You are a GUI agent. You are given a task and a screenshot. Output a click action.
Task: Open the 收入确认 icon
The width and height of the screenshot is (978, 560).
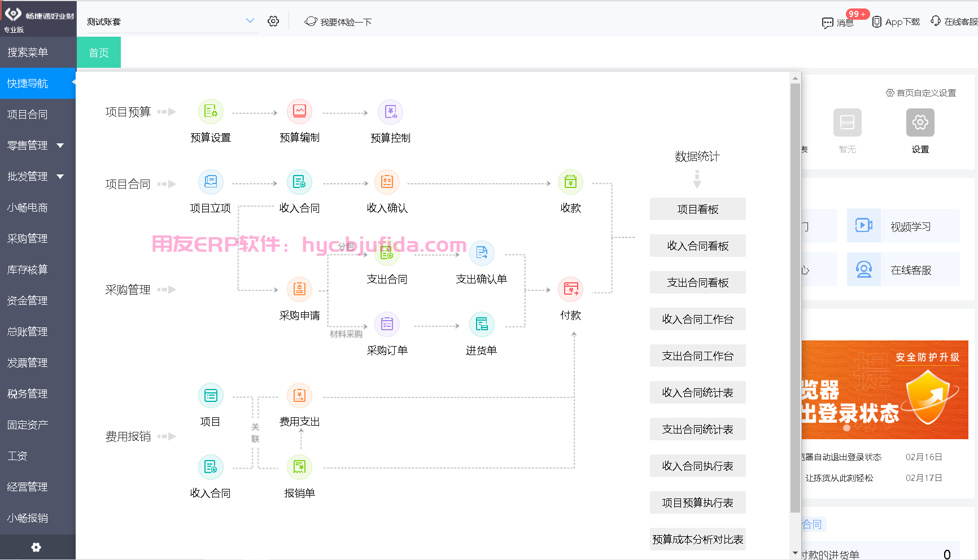pyautogui.click(x=387, y=182)
